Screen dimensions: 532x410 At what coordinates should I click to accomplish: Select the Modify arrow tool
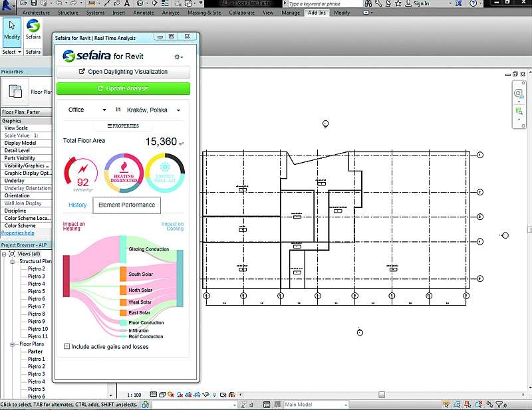pos(12,32)
